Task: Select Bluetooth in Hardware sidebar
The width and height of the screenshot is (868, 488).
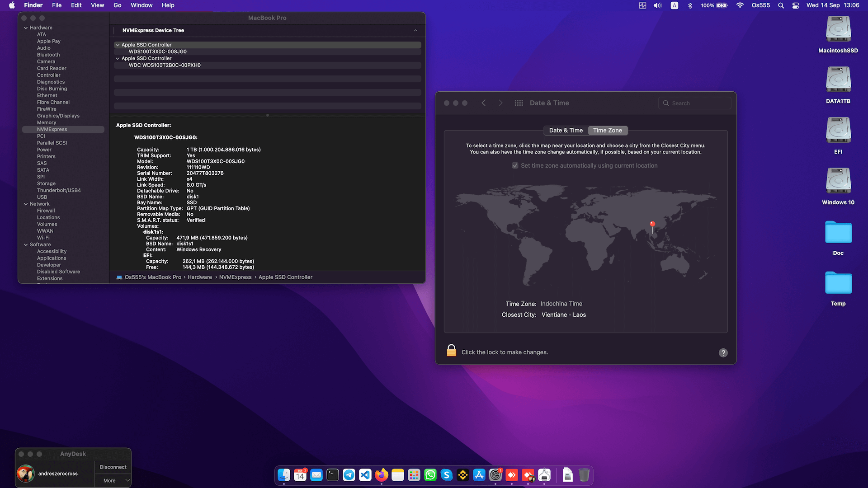Action: point(48,55)
